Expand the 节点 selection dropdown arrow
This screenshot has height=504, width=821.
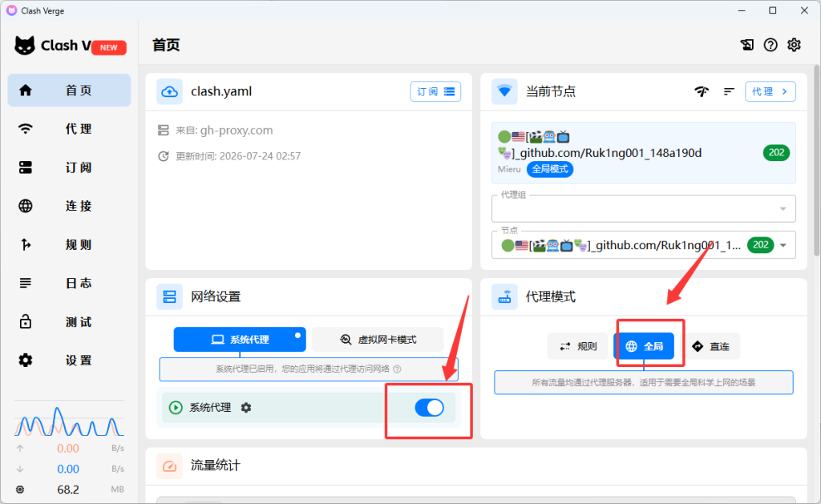coord(783,245)
